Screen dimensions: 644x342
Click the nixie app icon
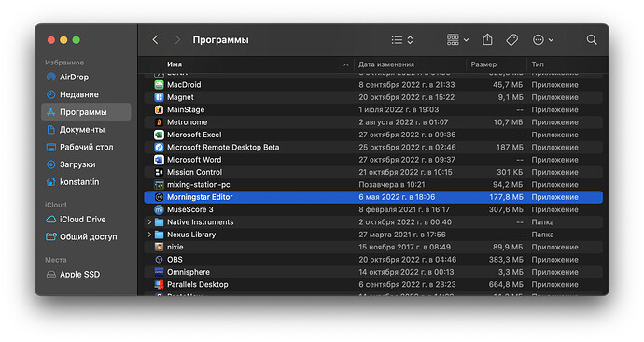coord(159,247)
